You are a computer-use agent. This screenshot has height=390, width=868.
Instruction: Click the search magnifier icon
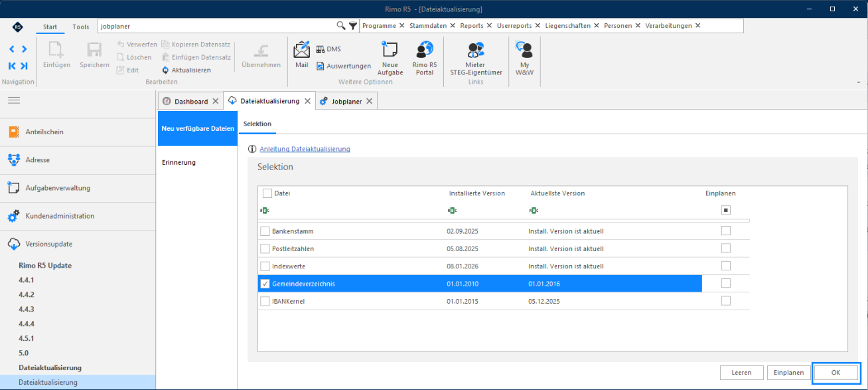click(x=341, y=25)
